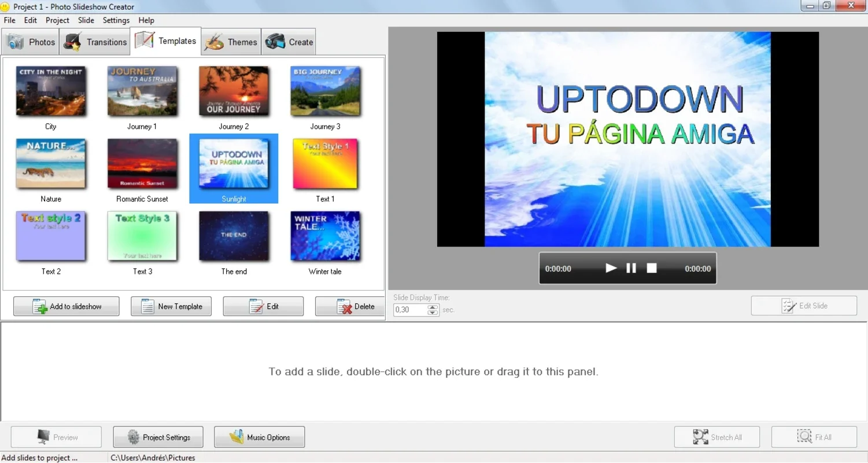The image size is (868, 463).
Task: Click the smiley application icon in title bar
Action: click(x=5, y=6)
